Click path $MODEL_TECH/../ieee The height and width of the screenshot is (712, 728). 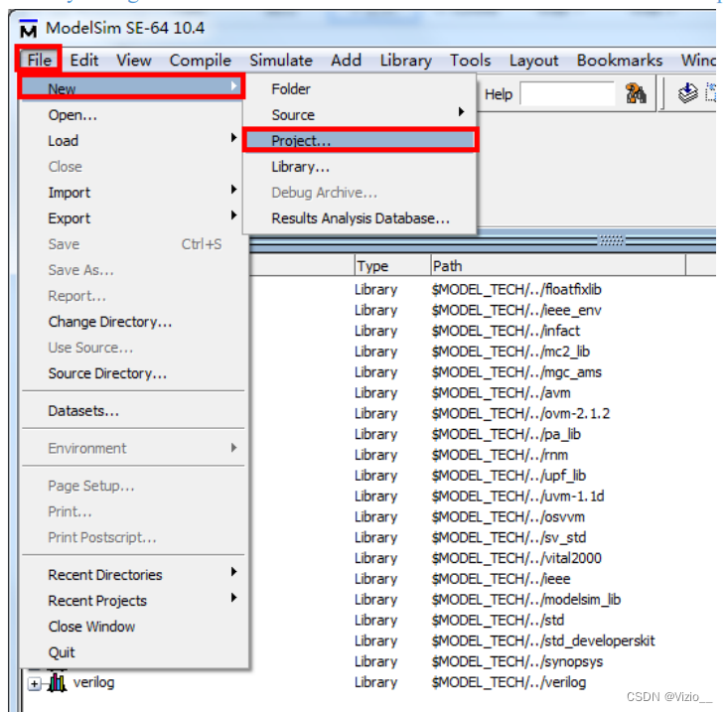pyautogui.click(x=501, y=579)
